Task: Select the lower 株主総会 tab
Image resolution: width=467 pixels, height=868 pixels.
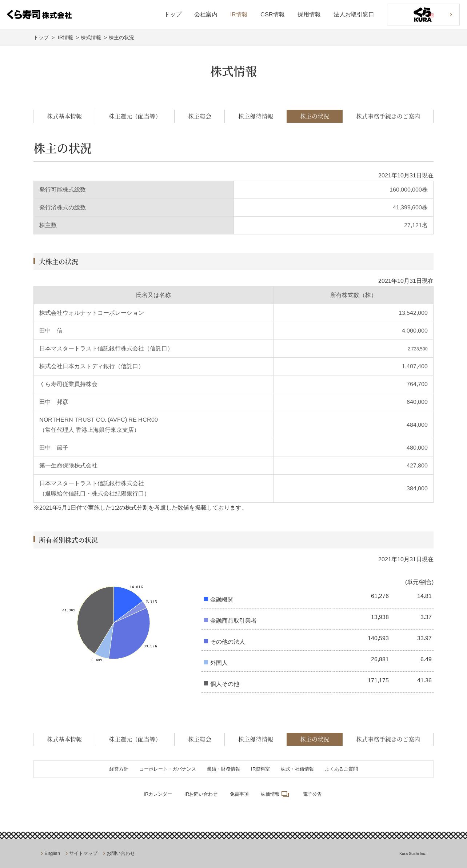Action: coord(200,739)
